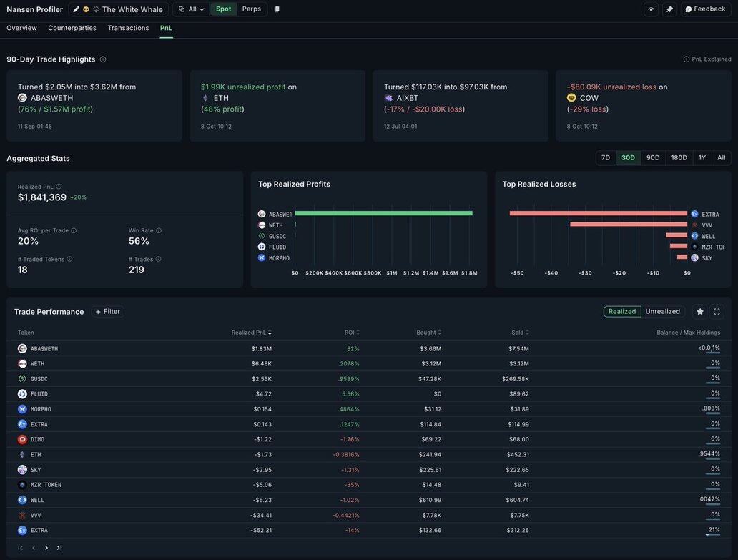Viewport: 738px width, 560px height.
Task: Sort table by Realized PnL column
Action: pos(251,333)
